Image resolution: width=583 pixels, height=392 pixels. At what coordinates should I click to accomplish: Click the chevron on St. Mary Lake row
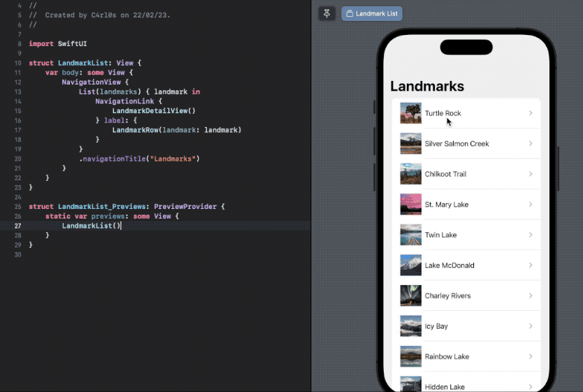pyautogui.click(x=531, y=205)
